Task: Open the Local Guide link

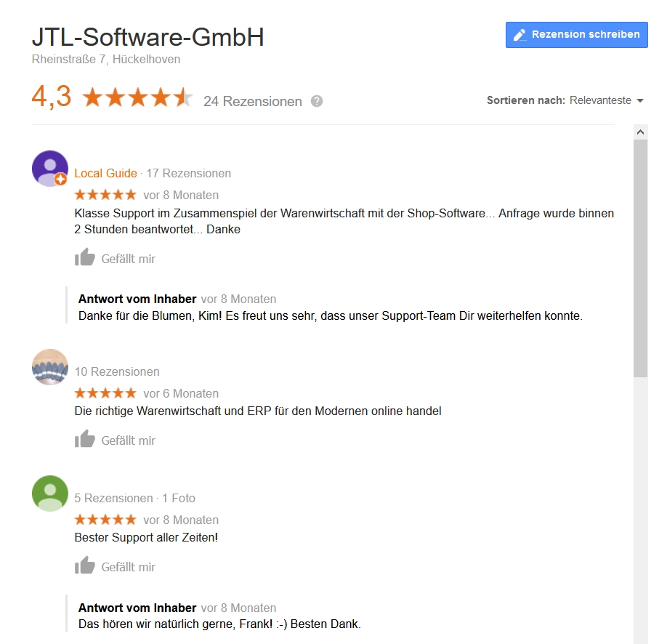Action: (x=105, y=173)
